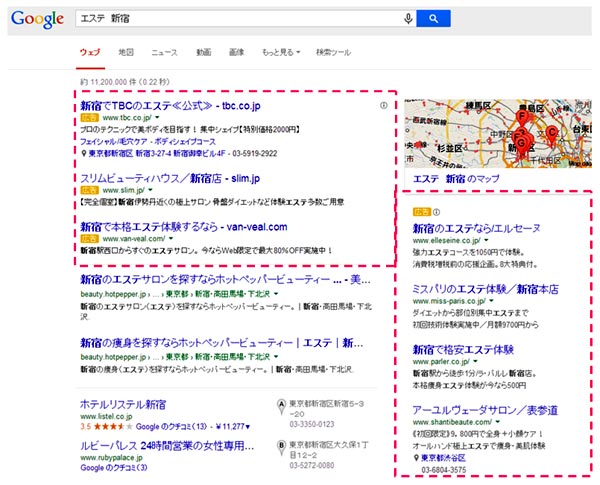
Task: Open Google のクチコミ(3) reviews link
Action: pyautogui.click(x=114, y=468)
